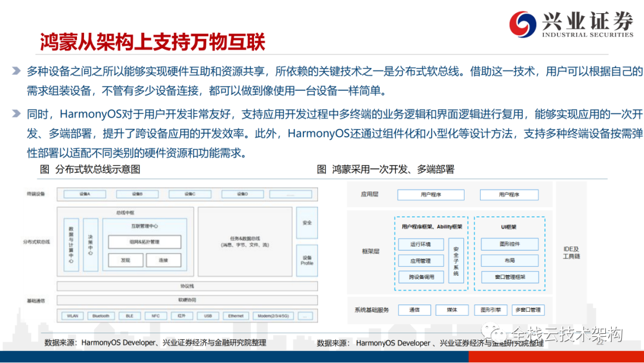Click the 协议栈 bar
The height and width of the screenshot is (363, 644).
point(187,286)
